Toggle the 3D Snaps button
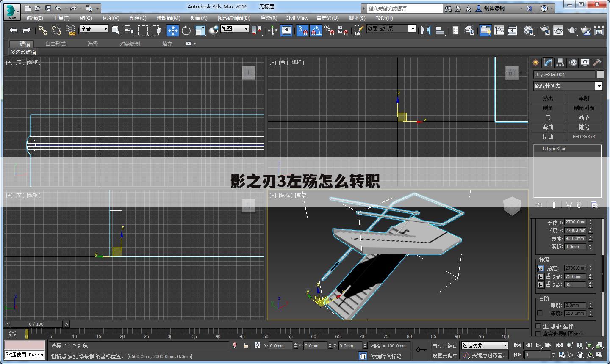 [x=302, y=30]
